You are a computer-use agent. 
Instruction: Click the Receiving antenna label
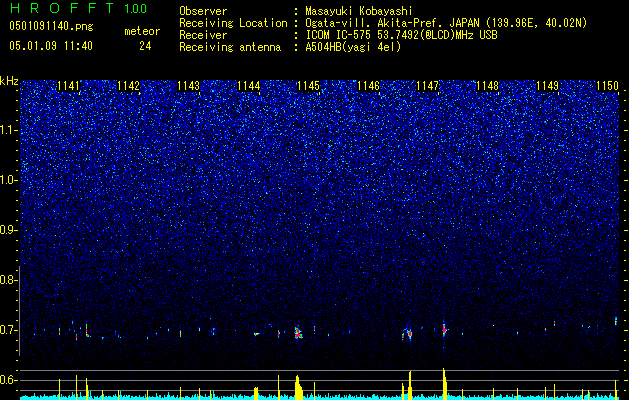coord(230,47)
